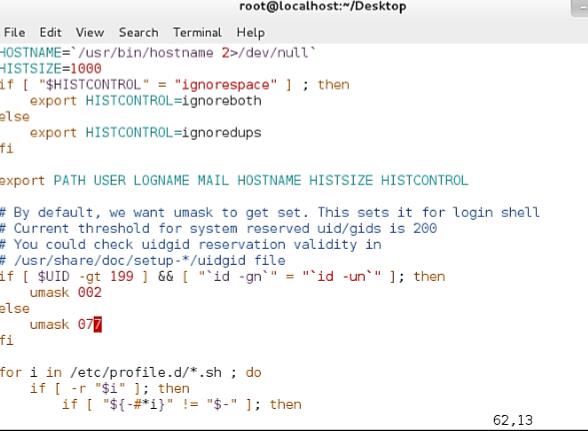The image size is (588, 431).
Task: Click the 'You could check uidgid' comment
Action: [191, 245]
